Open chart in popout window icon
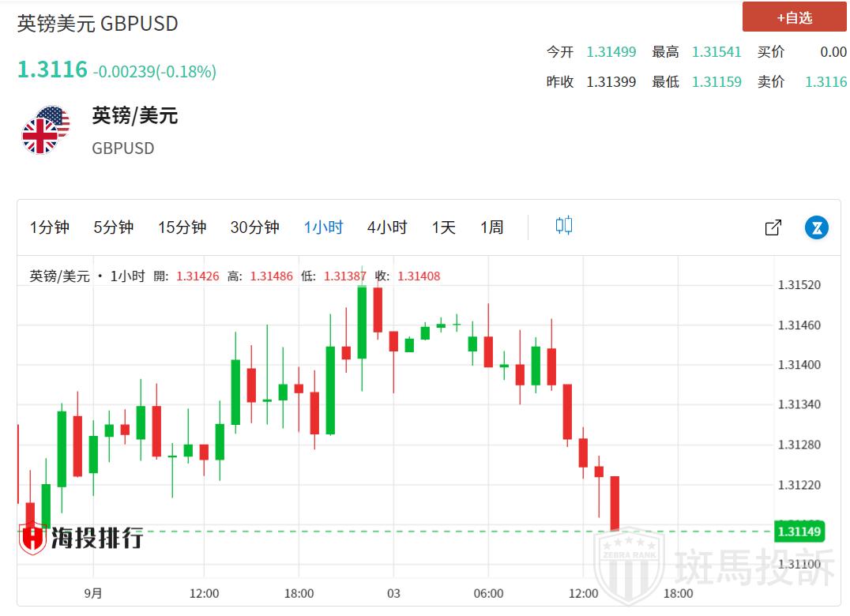The image size is (850, 616). click(x=773, y=227)
